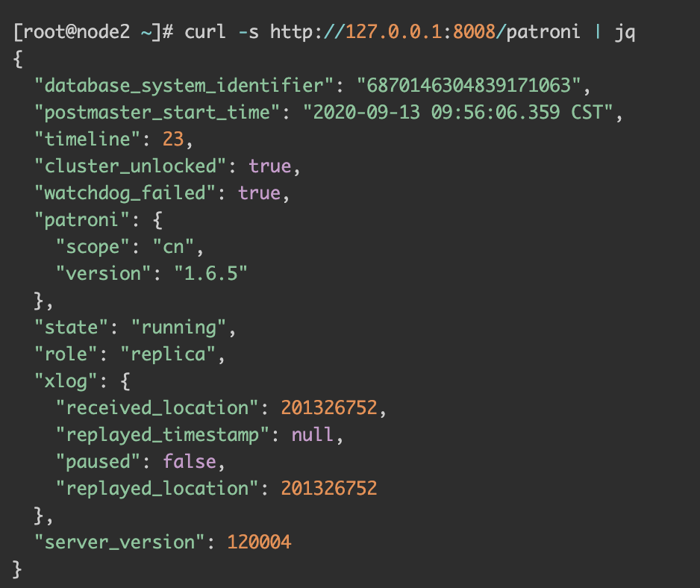Image resolution: width=700 pixels, height=588 pixels.
Task: Click the replayed_location number 201326752
Action: [329, 488]
